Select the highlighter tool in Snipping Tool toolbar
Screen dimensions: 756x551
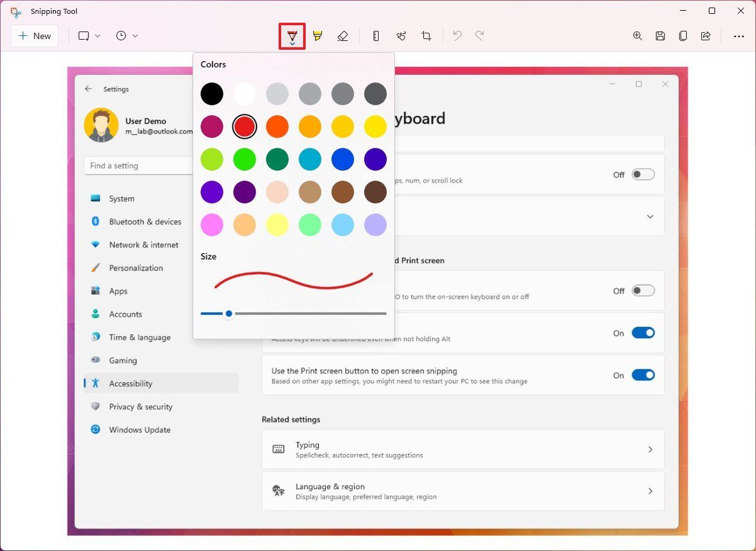(318, 36)
